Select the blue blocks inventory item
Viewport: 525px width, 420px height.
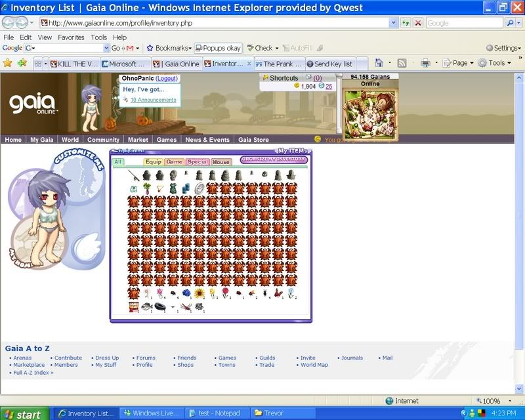[x=186, y=188]
